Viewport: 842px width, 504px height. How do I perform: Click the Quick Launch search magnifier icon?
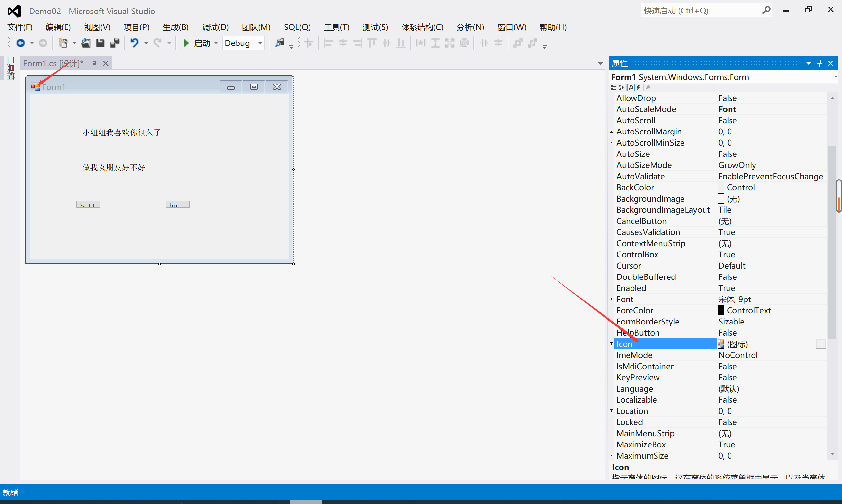[766, 11]
